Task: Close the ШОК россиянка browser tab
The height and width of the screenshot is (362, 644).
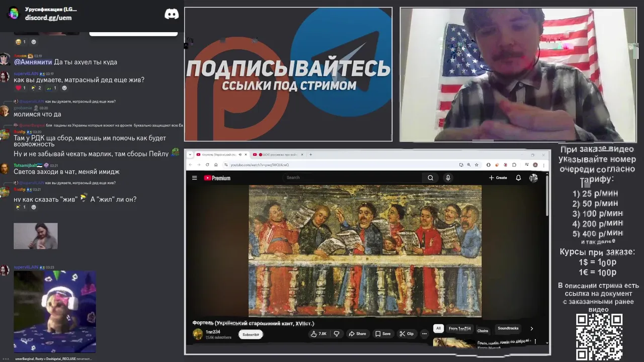Action: tap(302, 154)
